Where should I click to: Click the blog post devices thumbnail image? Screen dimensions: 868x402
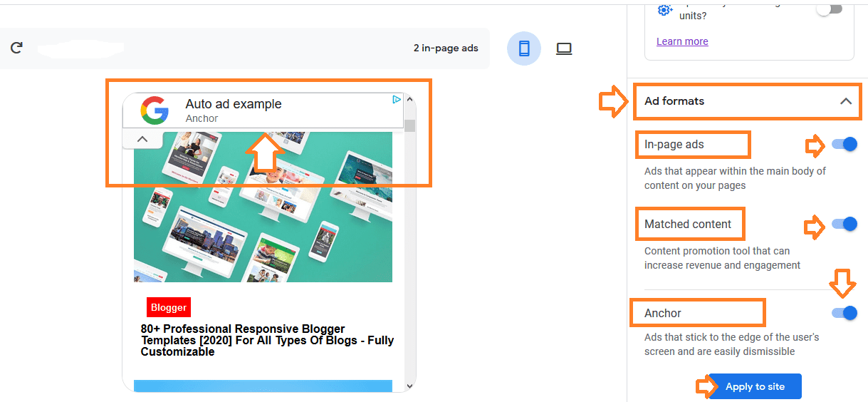pos(263,207)
